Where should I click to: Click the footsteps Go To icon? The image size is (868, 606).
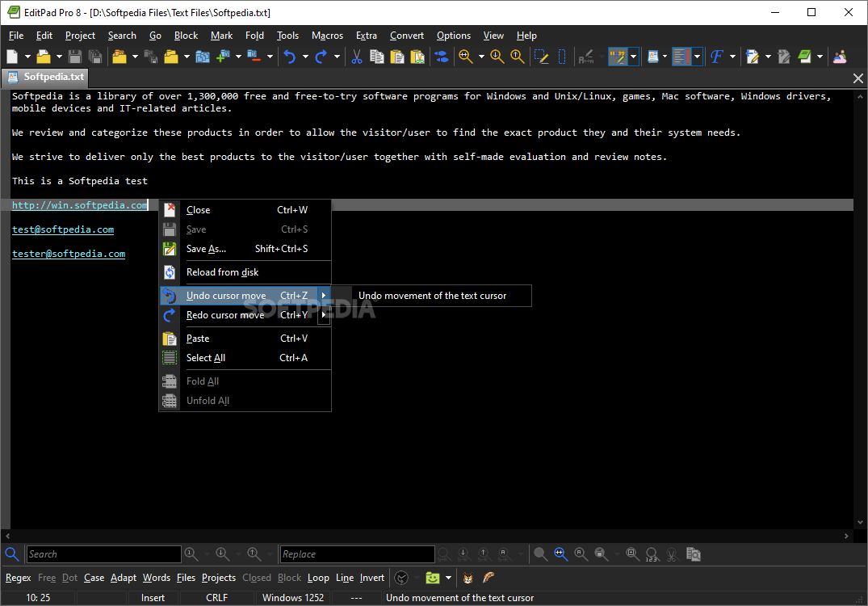tap(442, 57)
